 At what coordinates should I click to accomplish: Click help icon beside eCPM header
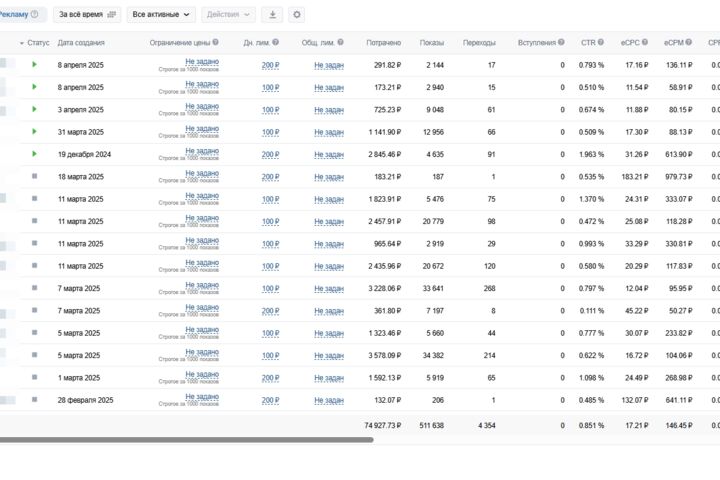(689, 42)
